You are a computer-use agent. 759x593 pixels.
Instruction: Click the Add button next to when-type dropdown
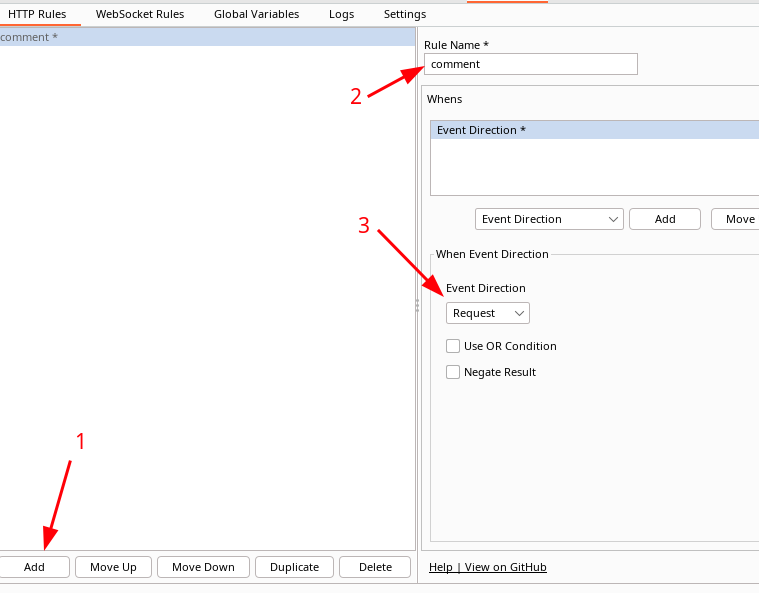pos(665,219)
